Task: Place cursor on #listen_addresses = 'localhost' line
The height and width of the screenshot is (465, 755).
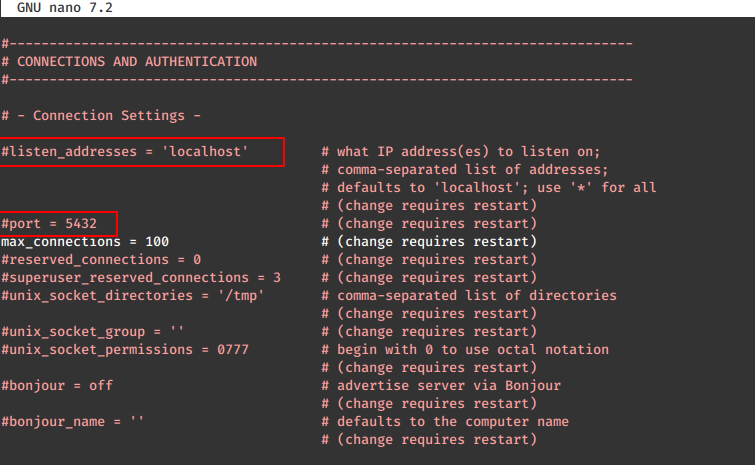Action: click(125, 152)
